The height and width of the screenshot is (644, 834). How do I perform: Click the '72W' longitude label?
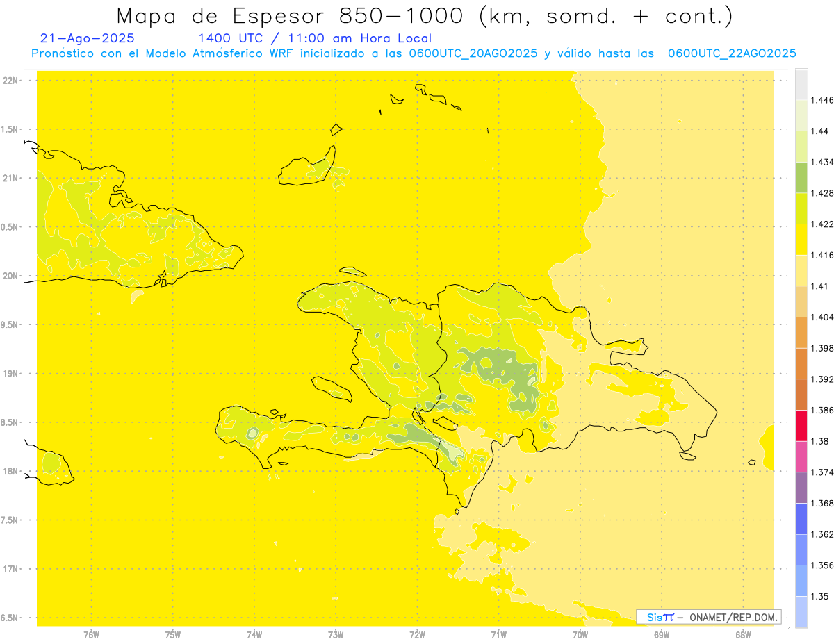click(x=417, y=634)
